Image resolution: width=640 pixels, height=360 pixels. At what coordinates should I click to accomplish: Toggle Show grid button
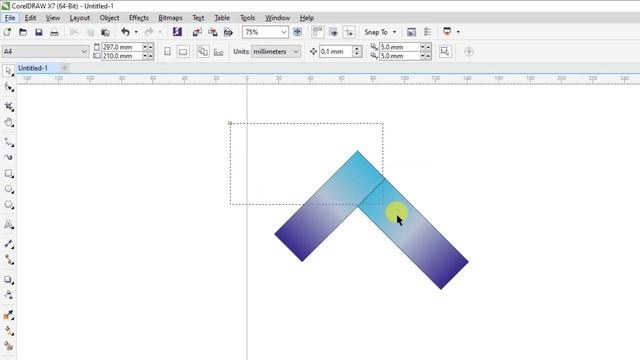[333, 32]
